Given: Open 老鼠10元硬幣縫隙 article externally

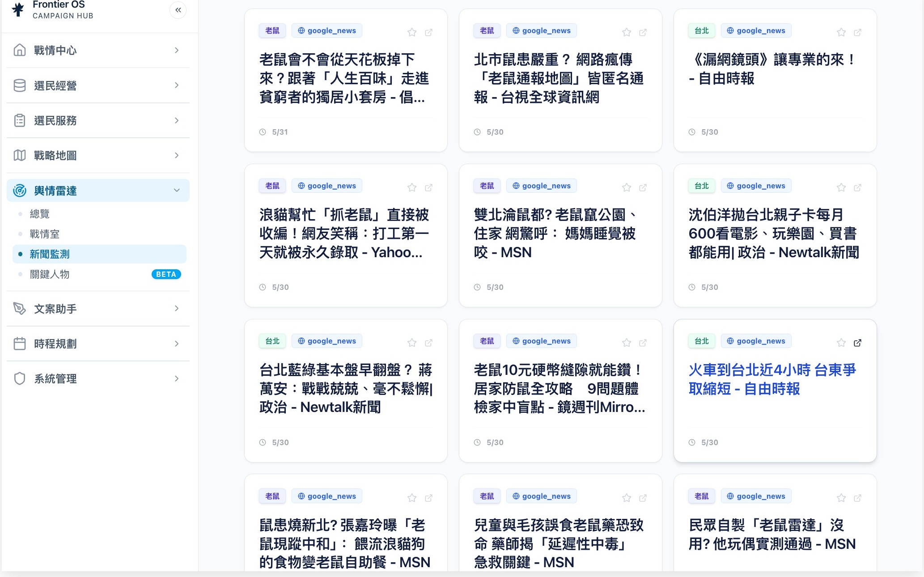Looking at the screenshot, I should click(643, 343).
